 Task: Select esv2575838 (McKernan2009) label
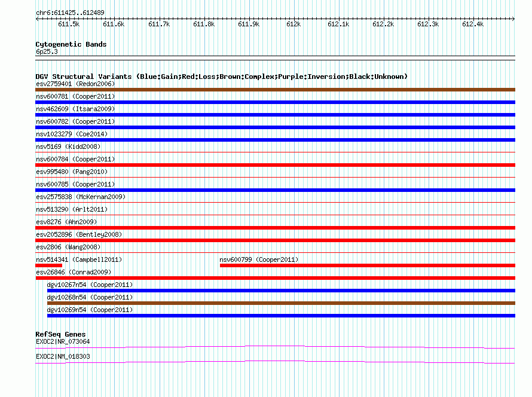point(81,197)
